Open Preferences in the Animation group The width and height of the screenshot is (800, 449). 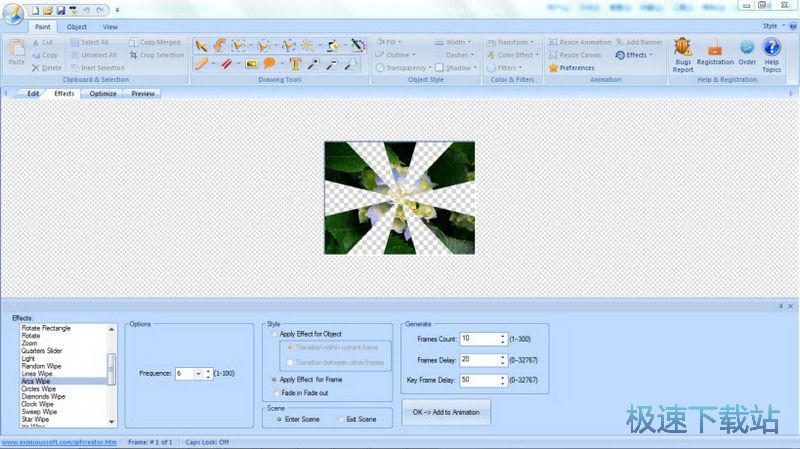pos(572,68)
